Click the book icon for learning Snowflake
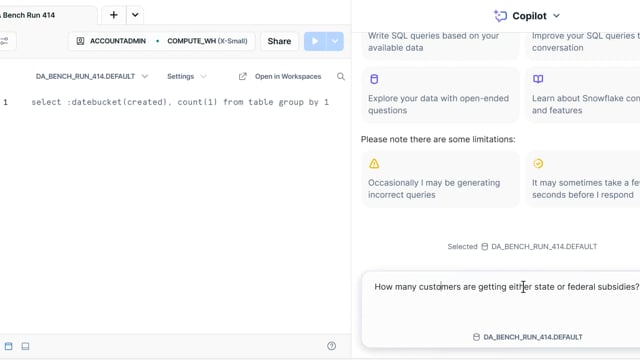The width and height of the screenshot is (640, 360). pos(538,79)
